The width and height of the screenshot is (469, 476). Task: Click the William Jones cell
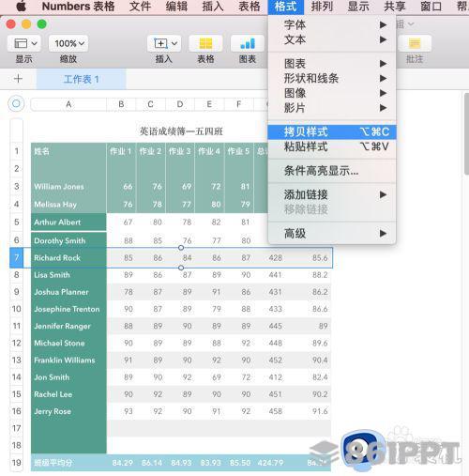[x=68, y=187]
